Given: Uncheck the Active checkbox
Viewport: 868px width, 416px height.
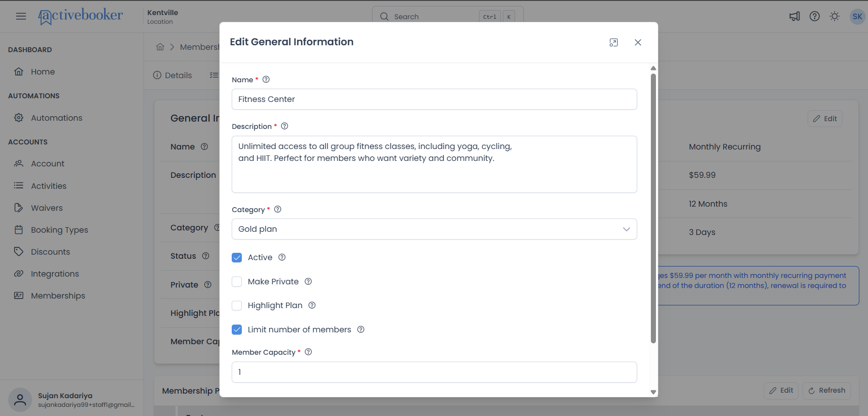Looking at the screenshot, I should pos(237,257).
